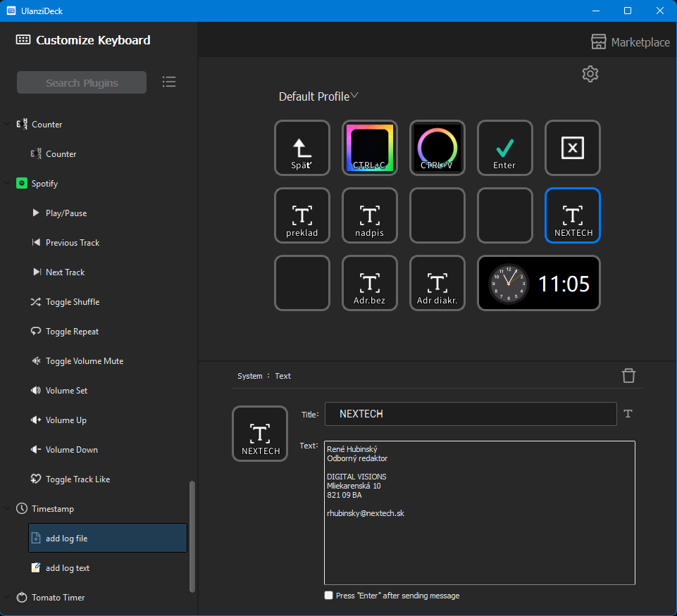This screenshot has height=616, width=677.
Task: Click the Title field containing NEXTECH
Action: (x=470, y=414)
